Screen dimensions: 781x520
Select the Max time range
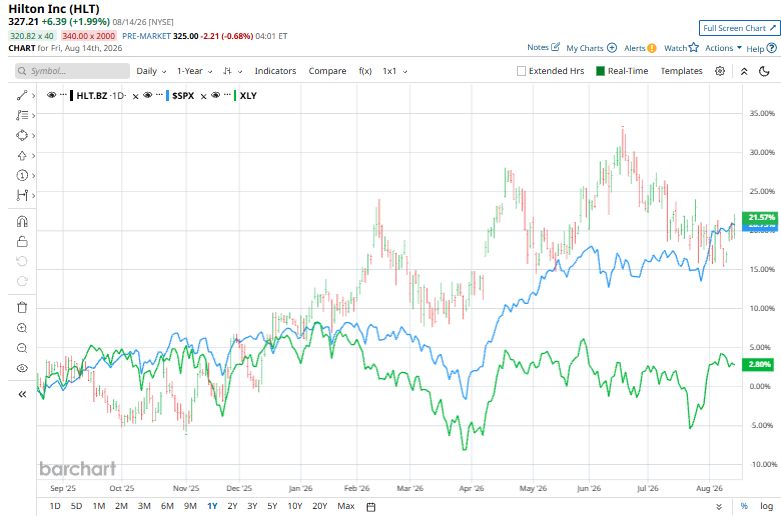pos(346,506)
